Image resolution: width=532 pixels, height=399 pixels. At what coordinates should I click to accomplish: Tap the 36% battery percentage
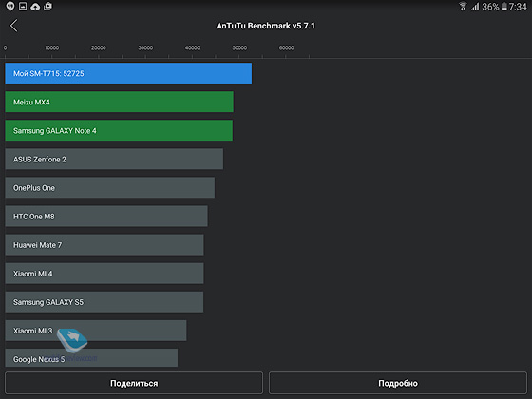click(490, 7)
